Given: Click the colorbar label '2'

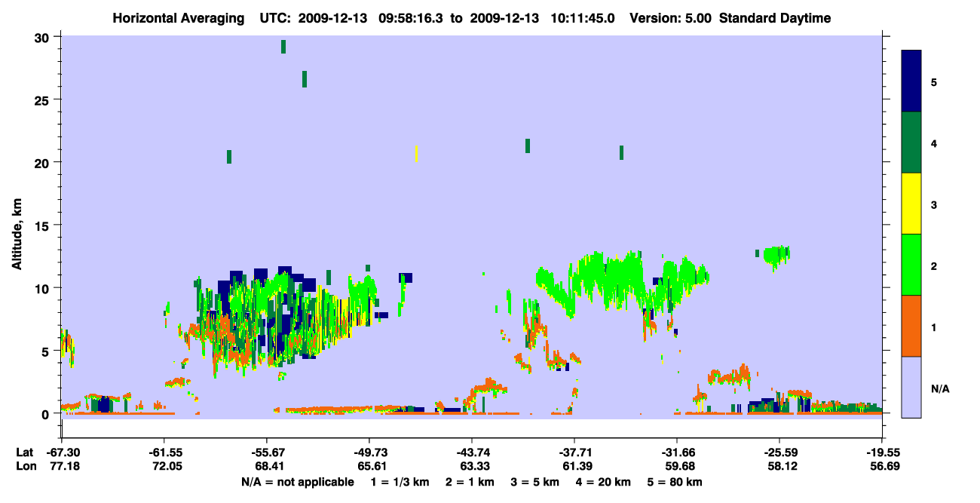Looking at the screenshot, I should [x=934, y=266].
